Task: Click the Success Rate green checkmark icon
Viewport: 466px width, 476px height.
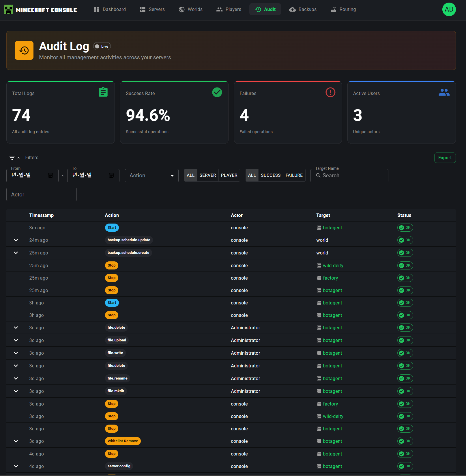Action: point(217,92)
